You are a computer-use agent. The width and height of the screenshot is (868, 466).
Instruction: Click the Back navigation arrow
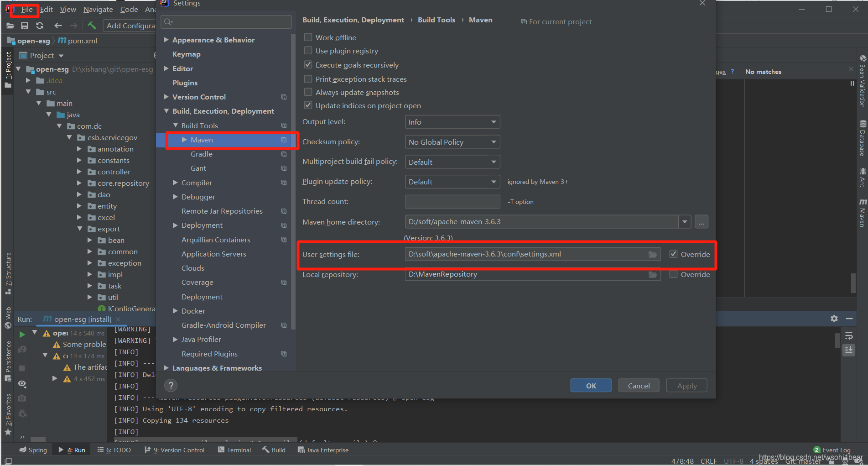point(58,26)
